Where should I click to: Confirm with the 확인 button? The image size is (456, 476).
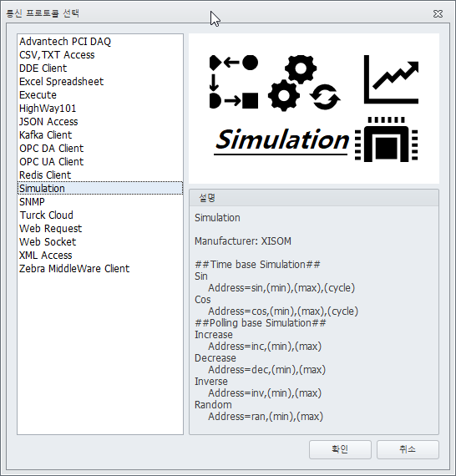(340, 449)
